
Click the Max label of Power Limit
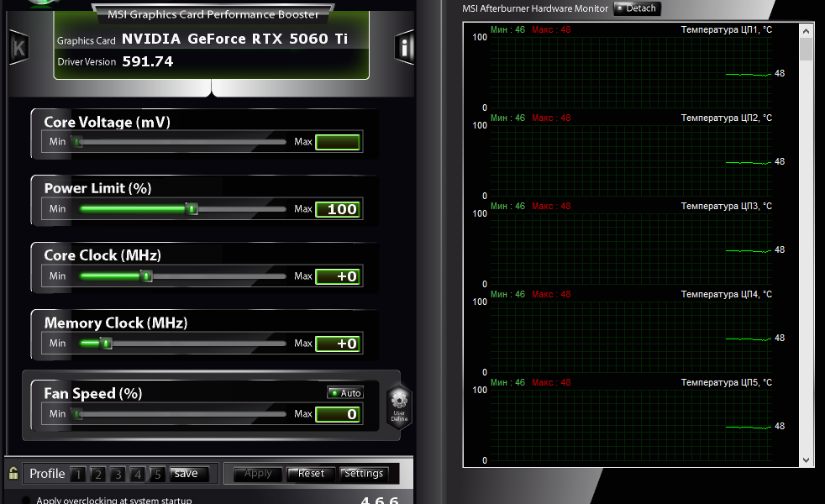303,209
